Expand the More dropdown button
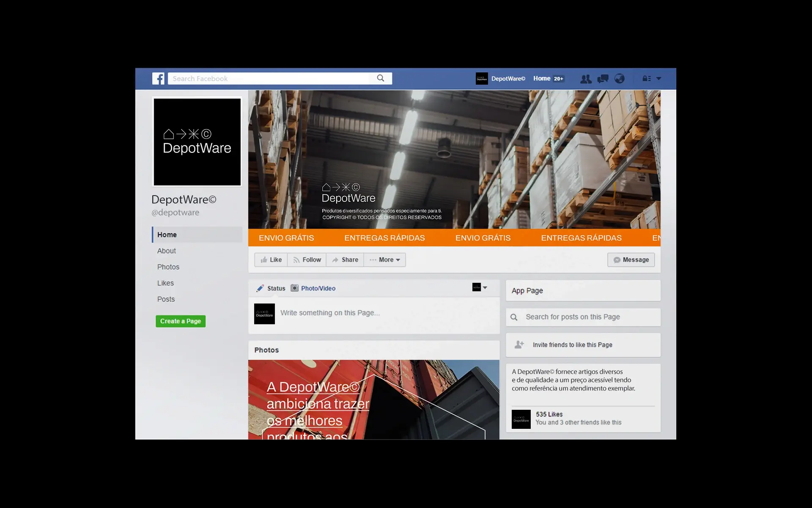Viewport: 812px width, 508px height. [x=385, y=260]
